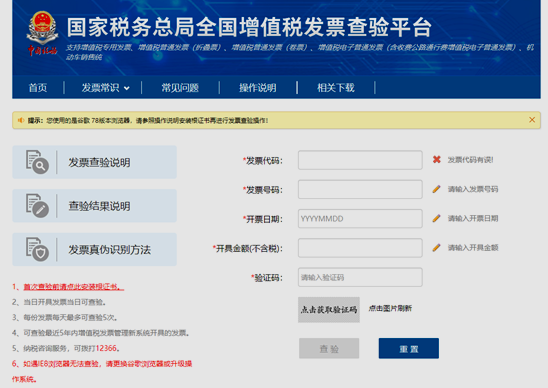Open the 查验结果说明 panel
Screen dimensions: 548x388
coord(94,206)
